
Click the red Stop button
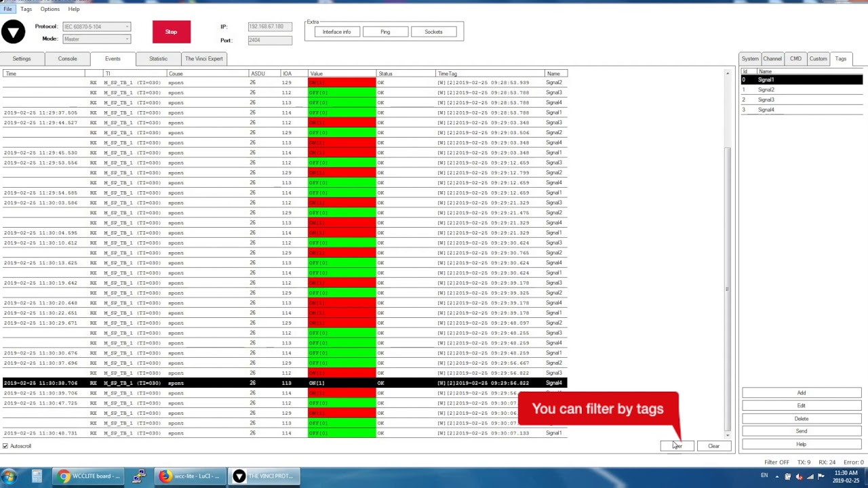171,32
